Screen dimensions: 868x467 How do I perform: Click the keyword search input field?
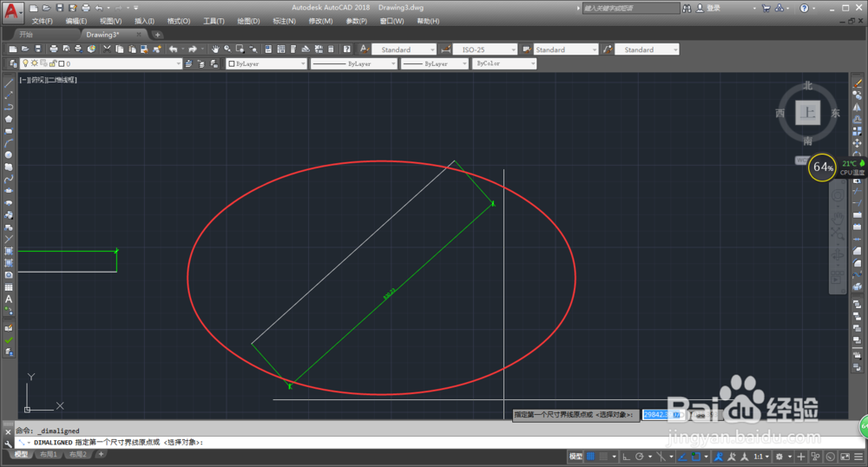click(x=630, y=8)
